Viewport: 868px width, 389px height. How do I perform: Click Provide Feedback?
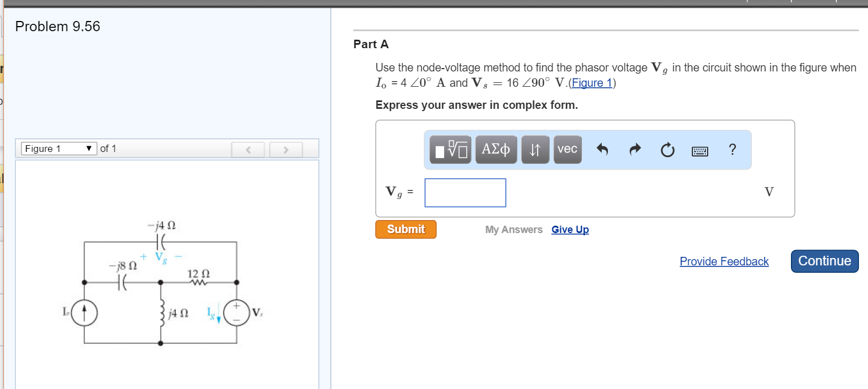pyautogui.click(x=724, y=261)
